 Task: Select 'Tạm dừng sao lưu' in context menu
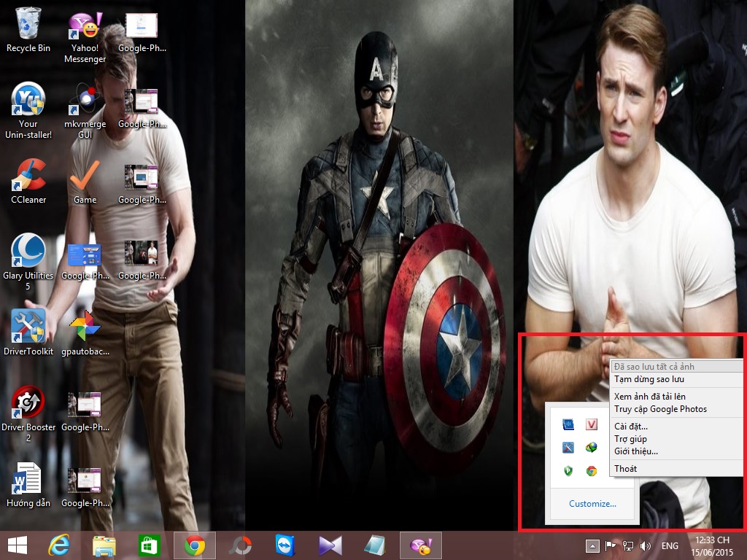click(649, 379)
